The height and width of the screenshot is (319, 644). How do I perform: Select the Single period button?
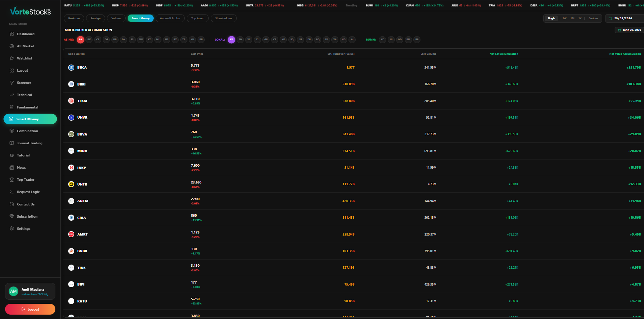[x=551, y=18]
